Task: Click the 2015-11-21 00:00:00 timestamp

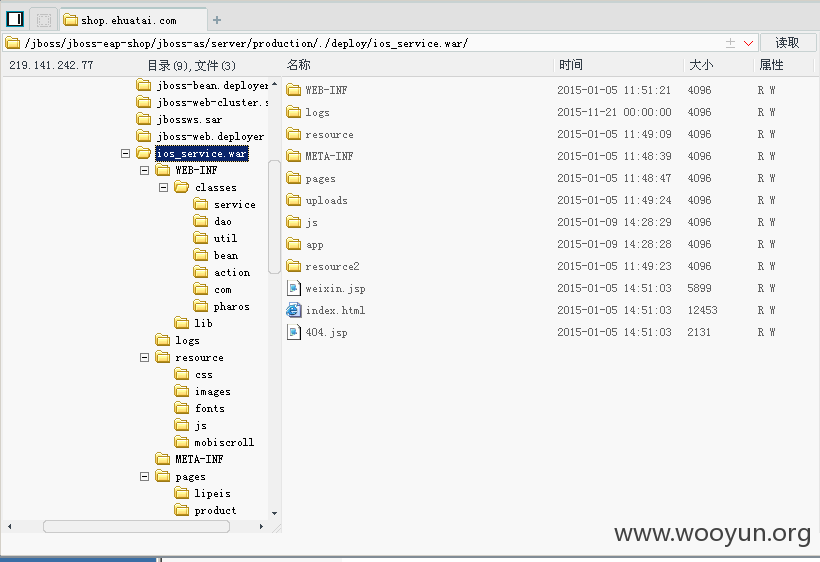Action: pyautogui.click(x=614, y=112)
